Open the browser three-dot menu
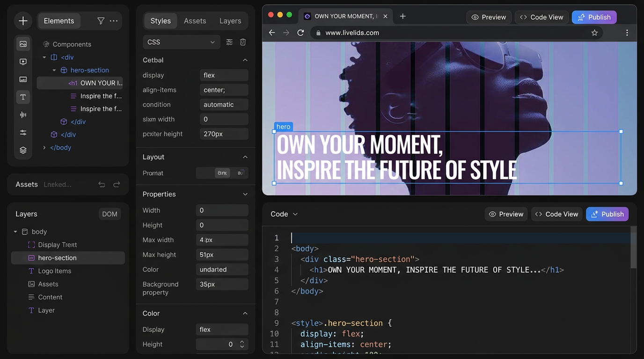The height and width of the screenshot is (359, 644). [x=627, y=33]
